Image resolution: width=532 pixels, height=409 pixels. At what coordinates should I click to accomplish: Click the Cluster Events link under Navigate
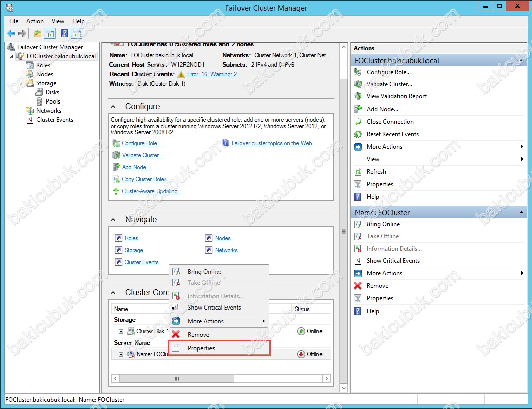pyautogui.click(x=142, y=262)
